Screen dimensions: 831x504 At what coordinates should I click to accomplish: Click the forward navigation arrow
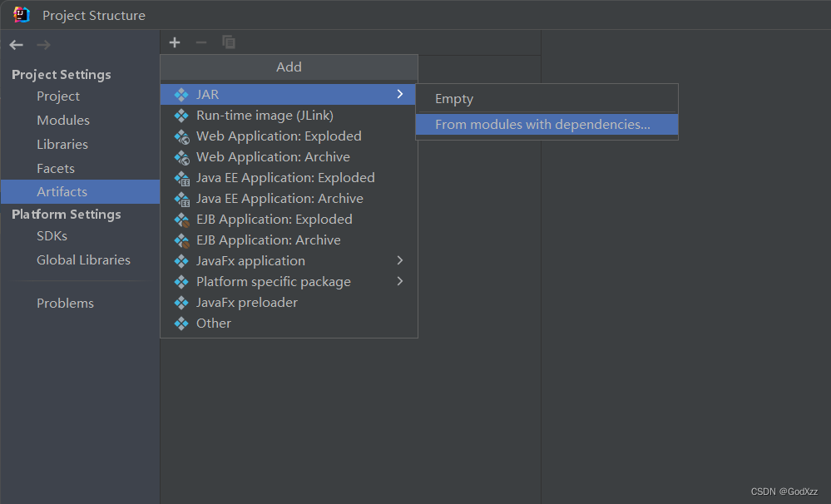coord(40,45)
